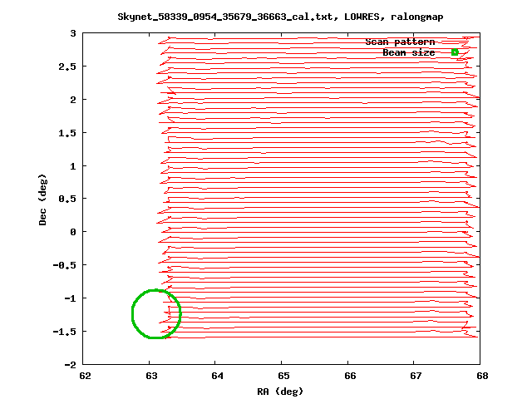Click Dec axis tick label 3

pyautogui.click(x=73, y=33)
